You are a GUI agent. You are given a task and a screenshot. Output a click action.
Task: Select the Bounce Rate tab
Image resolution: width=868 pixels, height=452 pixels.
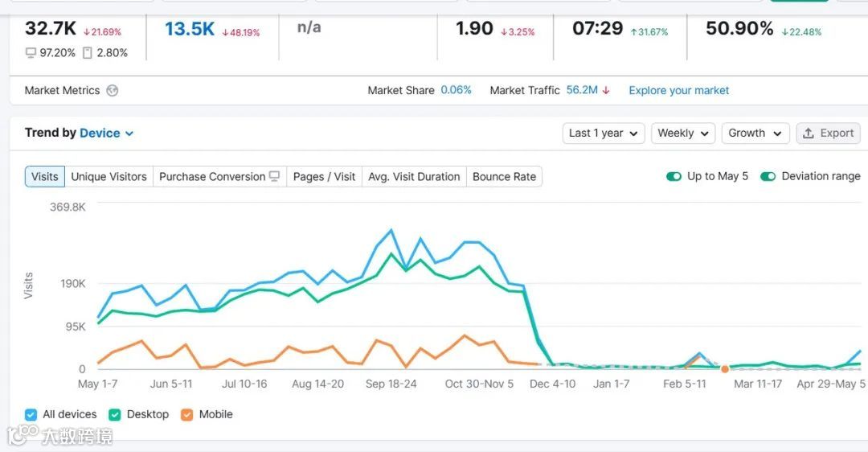pyautogui.click(x=504, y=177)
